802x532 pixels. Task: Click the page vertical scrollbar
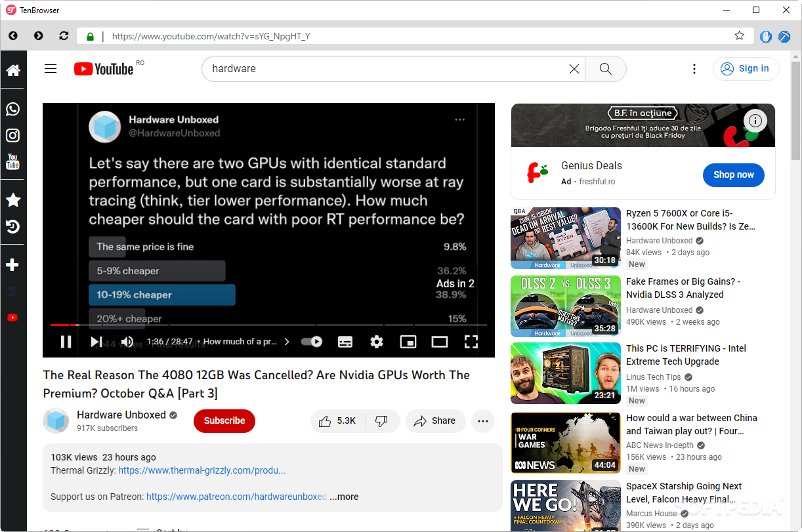click(796, 112)
